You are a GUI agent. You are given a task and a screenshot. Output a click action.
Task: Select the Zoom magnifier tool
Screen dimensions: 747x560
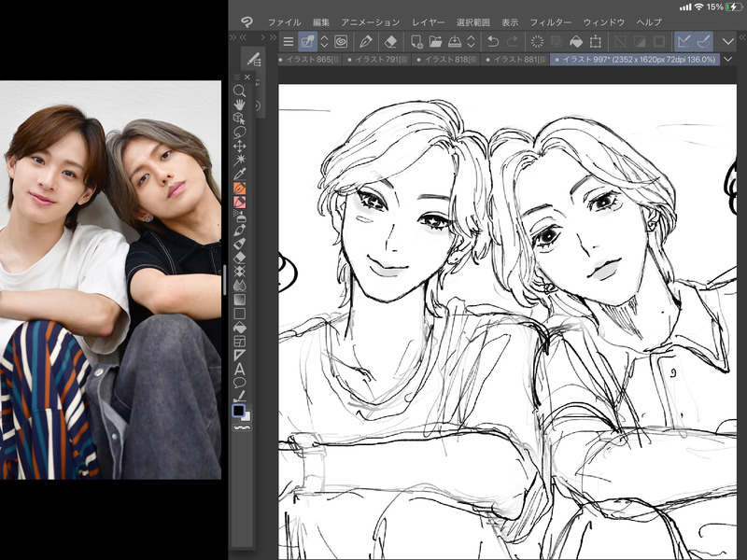pyautogui.click(x=240, y=91)
